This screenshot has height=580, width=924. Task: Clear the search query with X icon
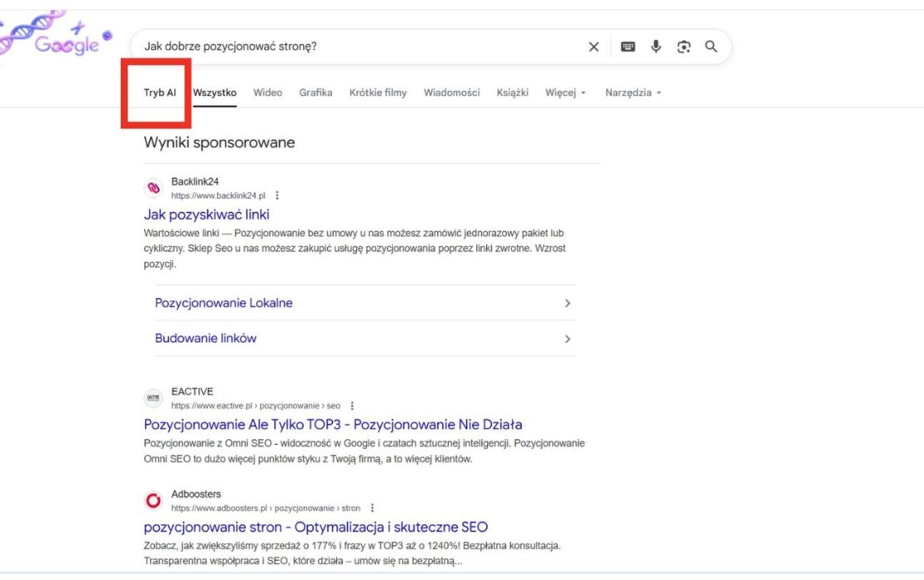pos(594,47)
